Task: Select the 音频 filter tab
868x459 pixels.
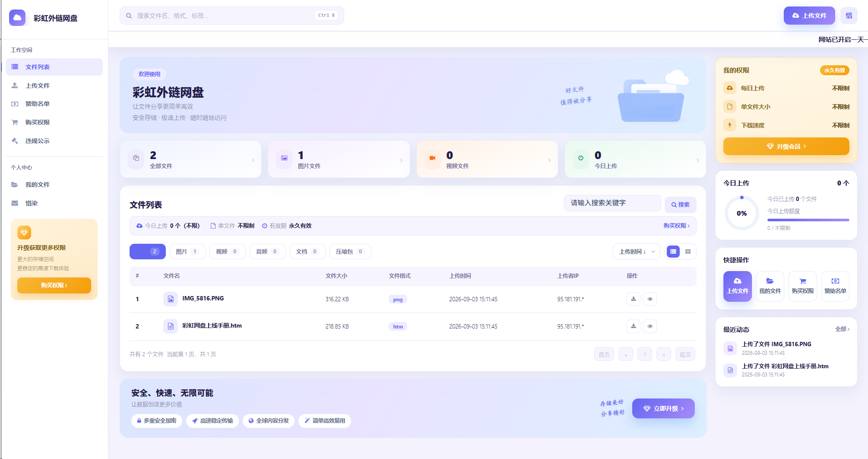Action: point(267,252)
